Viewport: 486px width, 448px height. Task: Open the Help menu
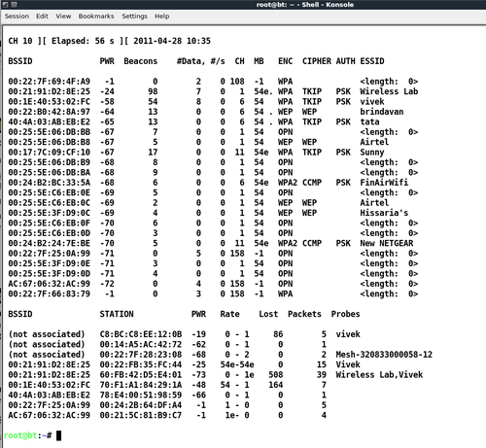(x=162, y=17)
